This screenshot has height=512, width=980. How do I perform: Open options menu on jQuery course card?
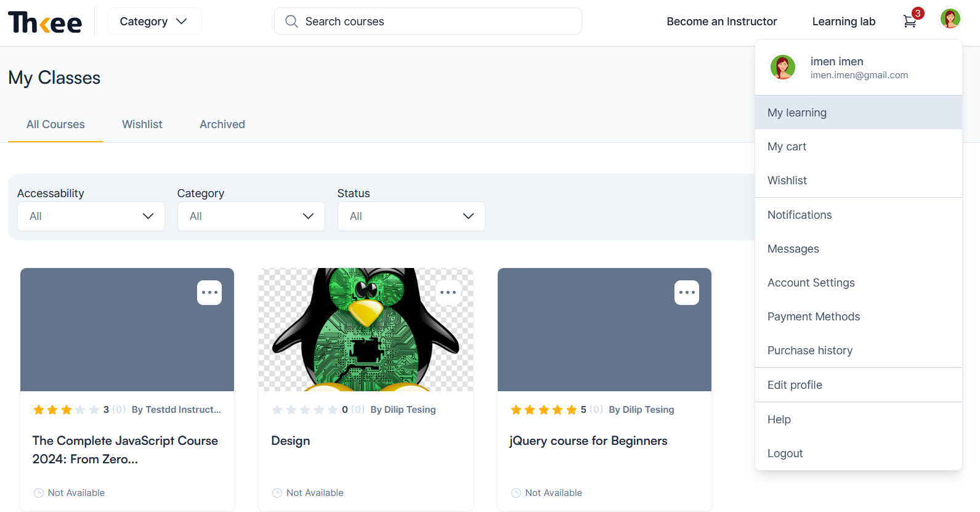tap(687, 293)
